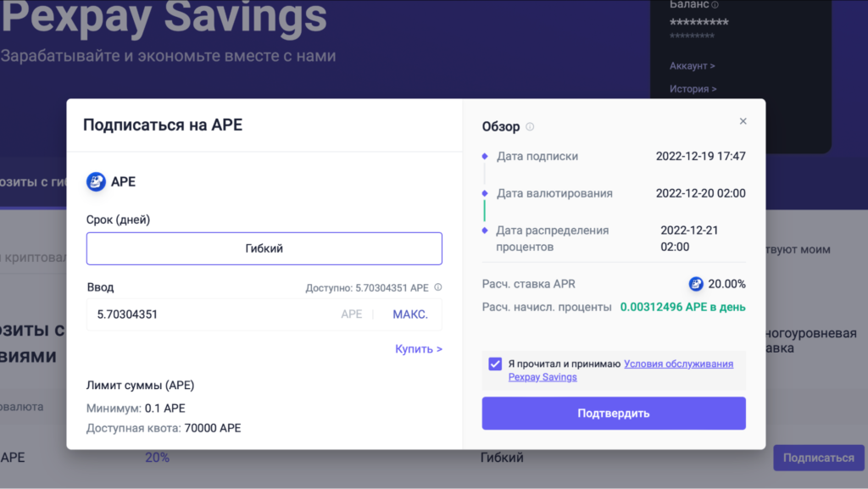Click the 0.00312496 APE в день text
The width and height of the screenshot is (868, 489).
(x=682, y=307)
